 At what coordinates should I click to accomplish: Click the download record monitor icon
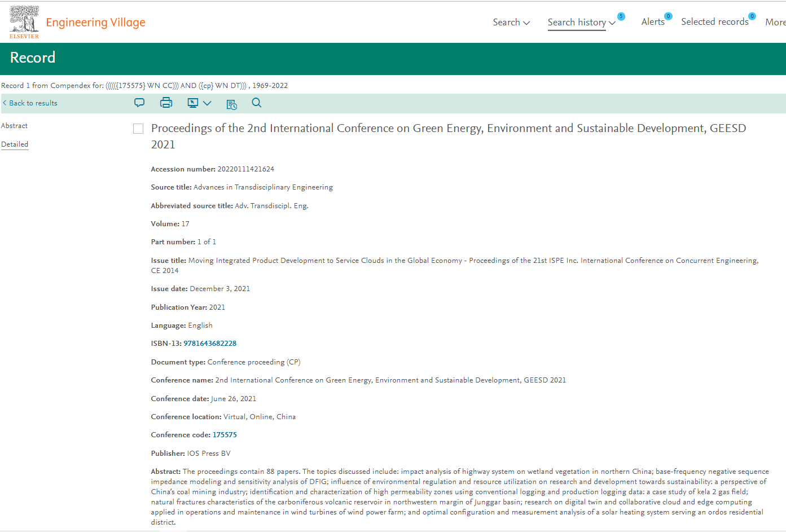pos(193,103)
